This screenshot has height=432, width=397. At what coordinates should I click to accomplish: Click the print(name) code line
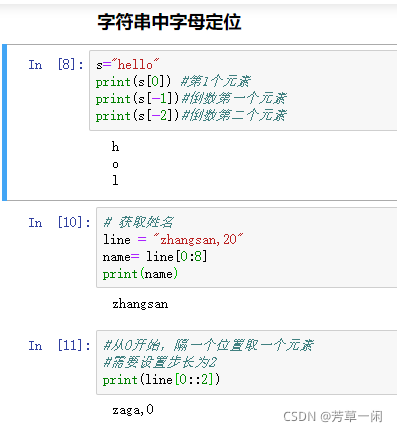click(140, 274)
